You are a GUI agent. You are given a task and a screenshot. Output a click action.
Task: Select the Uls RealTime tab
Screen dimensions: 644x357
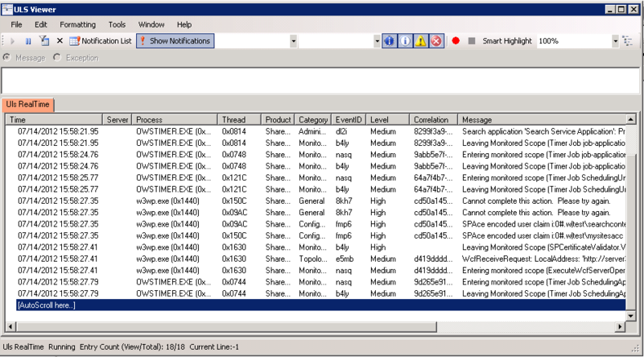(29, 104)
